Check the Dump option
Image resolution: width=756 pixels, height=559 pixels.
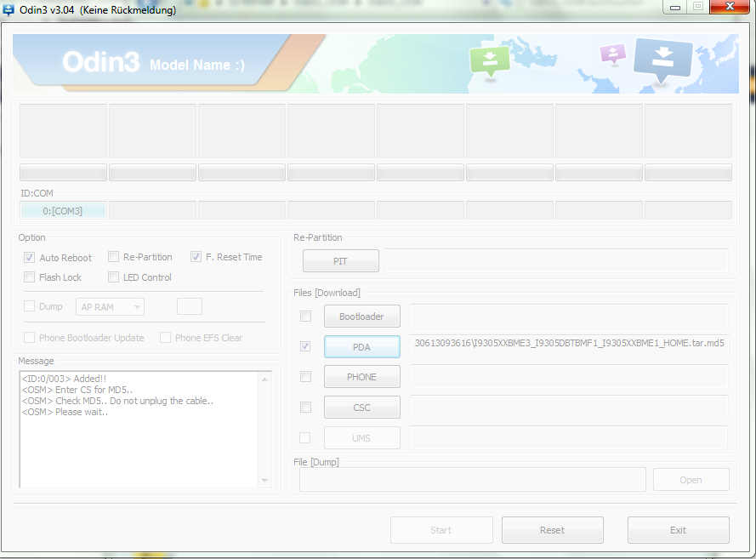(x=30, y=306)
